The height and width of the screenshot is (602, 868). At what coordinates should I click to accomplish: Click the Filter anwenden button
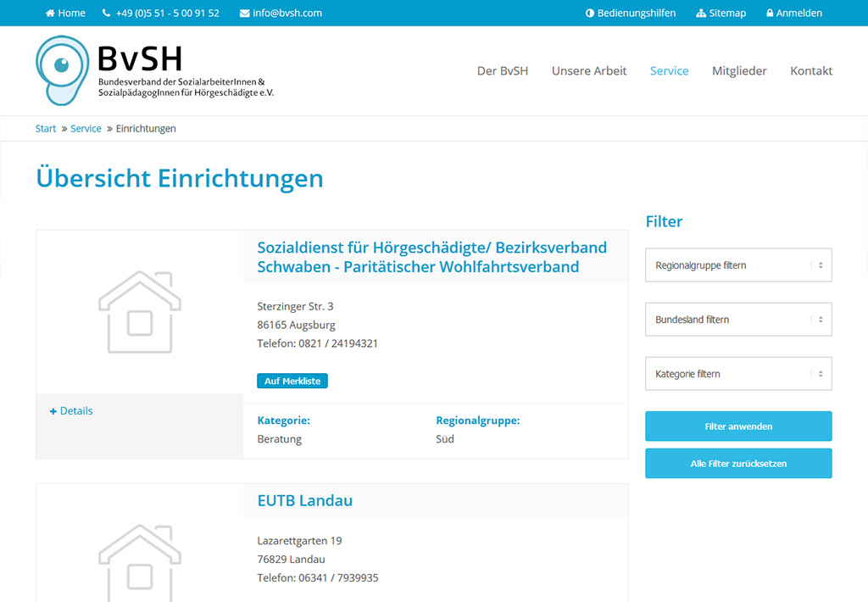[738, 426]
